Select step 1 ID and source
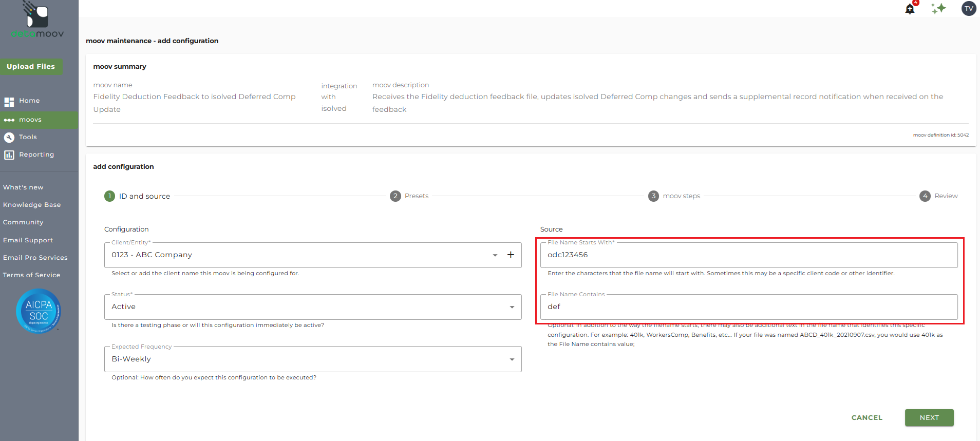The height and width of the screenshot is (441, 980). point(137,196)
